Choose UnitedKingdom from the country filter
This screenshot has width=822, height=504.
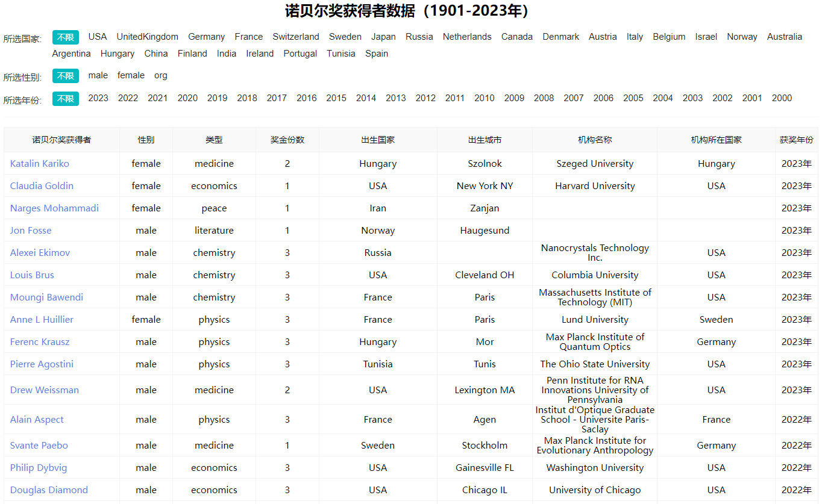[x=147, y=37]
